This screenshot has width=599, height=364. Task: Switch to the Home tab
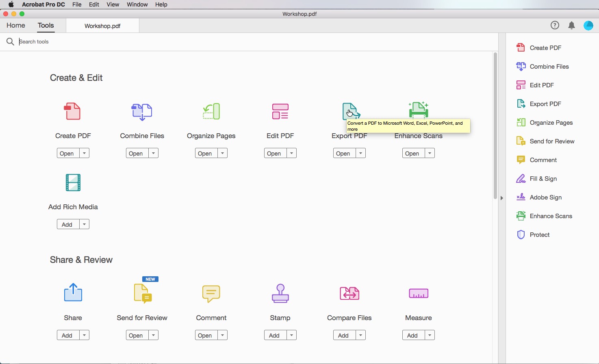(x=16, y=25)
